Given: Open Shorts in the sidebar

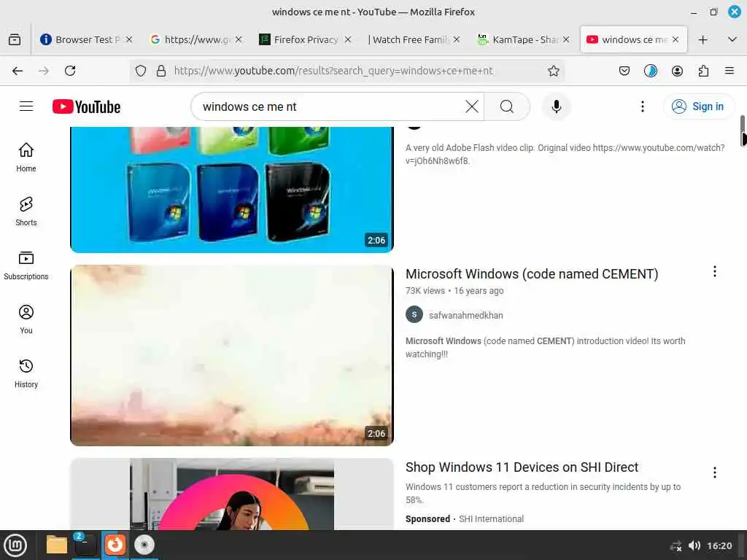Looking at the screenshot, I should [26, 211].
